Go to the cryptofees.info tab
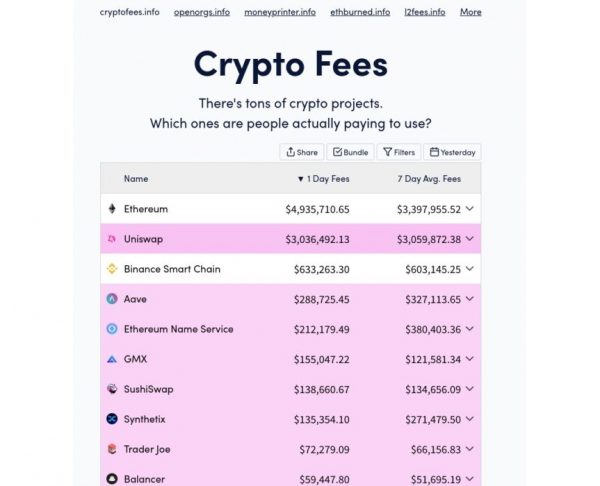Viewport: 600px width, 486px height. (x=129, y=12)
